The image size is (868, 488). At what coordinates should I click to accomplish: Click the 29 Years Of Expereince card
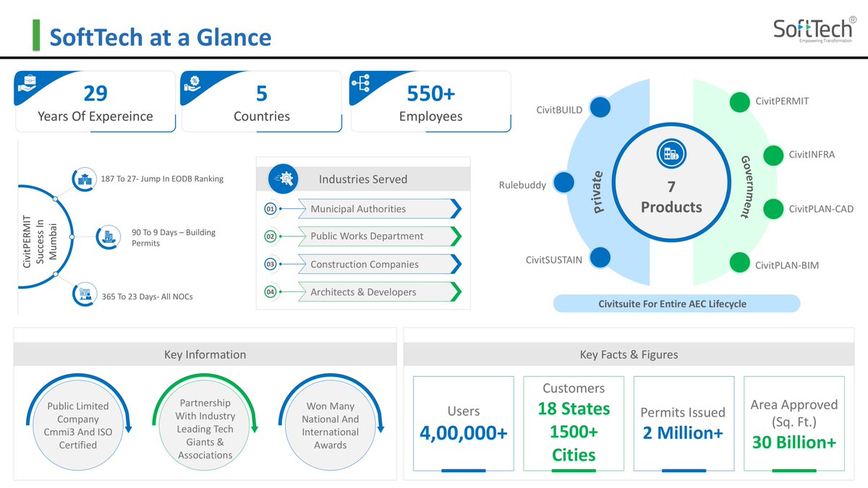(x=95, y=101)
